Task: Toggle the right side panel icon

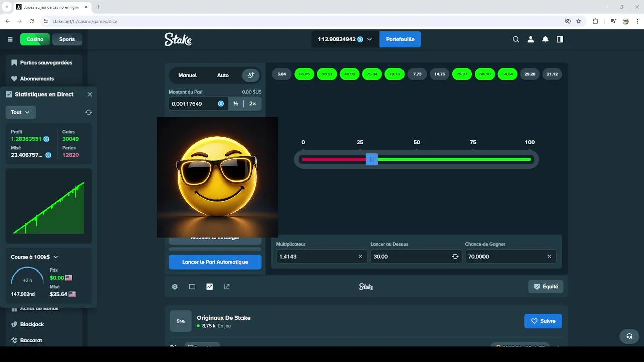Action: 560,39
